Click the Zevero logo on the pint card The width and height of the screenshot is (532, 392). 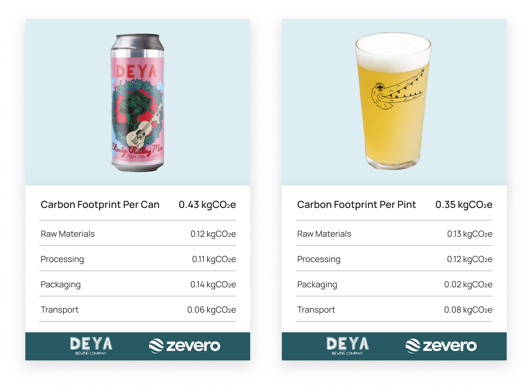click(441, 346)
